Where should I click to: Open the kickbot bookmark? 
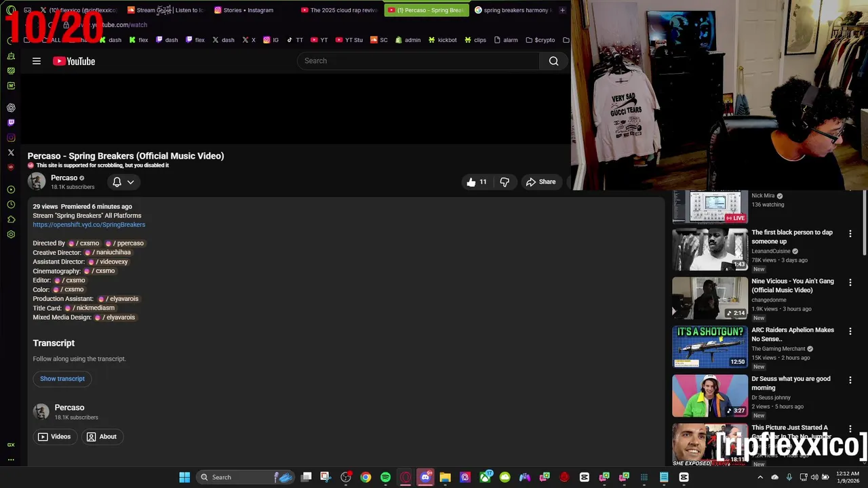(x=442, y=40)
